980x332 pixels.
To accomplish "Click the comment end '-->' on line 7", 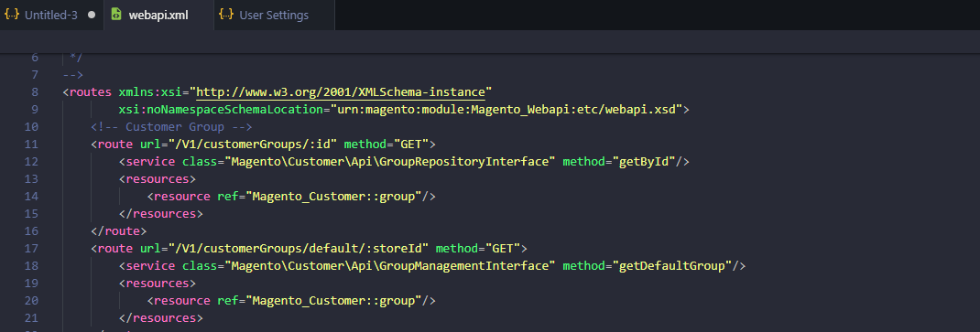I will 73,75.
